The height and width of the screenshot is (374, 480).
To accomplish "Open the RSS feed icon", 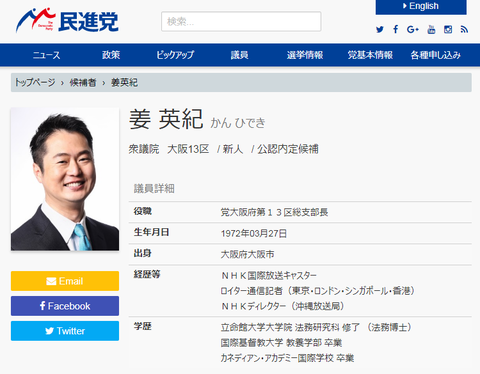I will tap(464, 29).
